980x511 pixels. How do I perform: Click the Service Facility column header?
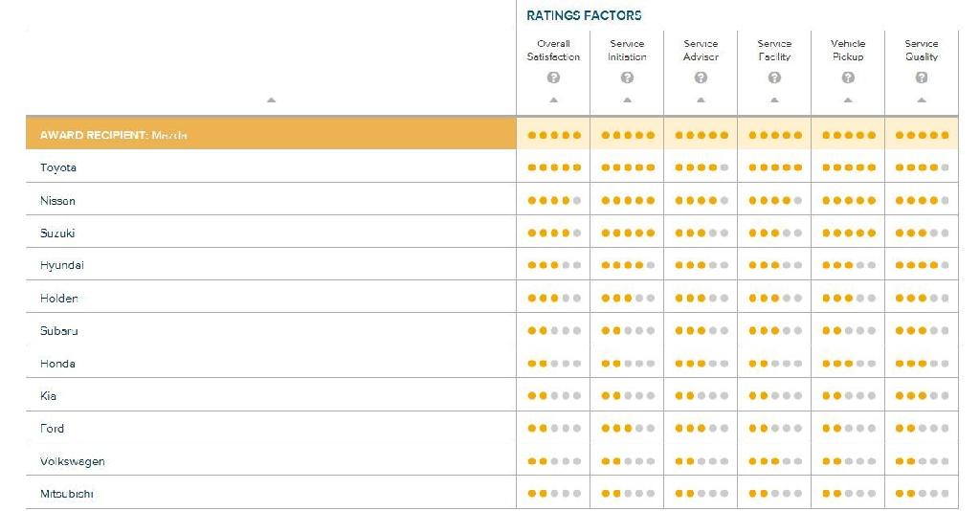774,50
